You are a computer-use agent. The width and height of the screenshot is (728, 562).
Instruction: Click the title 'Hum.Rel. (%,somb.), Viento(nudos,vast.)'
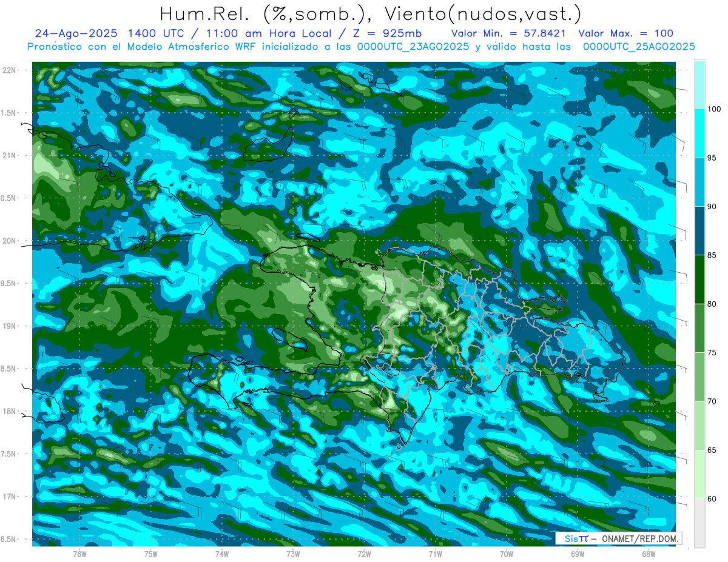(371, 14)
